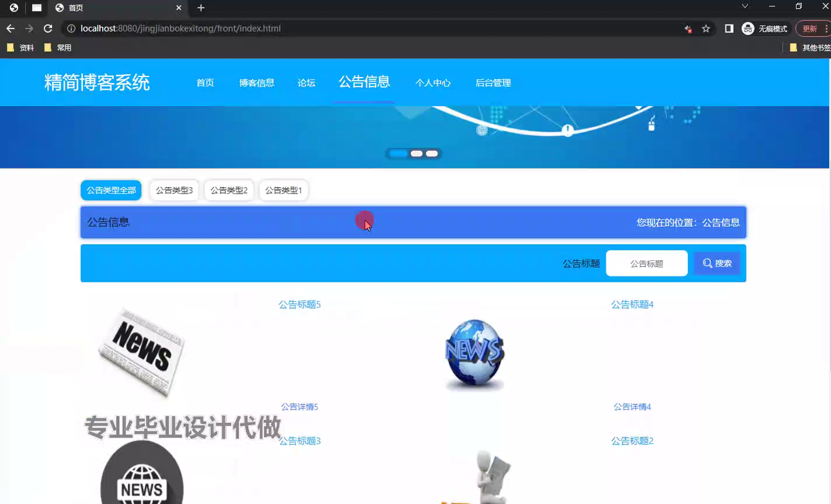The width and height of the screenshot is (831, 504).
Task: Click the 公告标题 search input field
Action: 647,264
